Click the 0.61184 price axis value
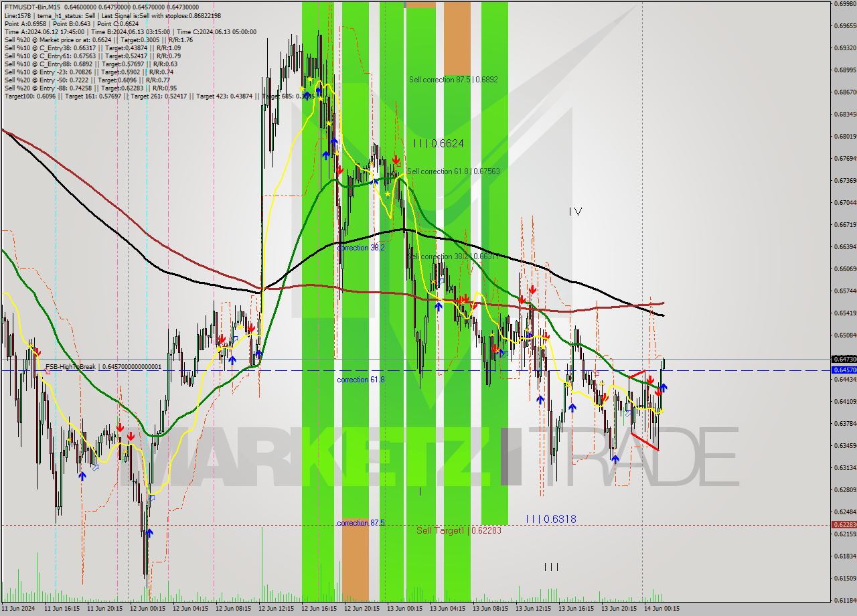 (x=845, y=600)
